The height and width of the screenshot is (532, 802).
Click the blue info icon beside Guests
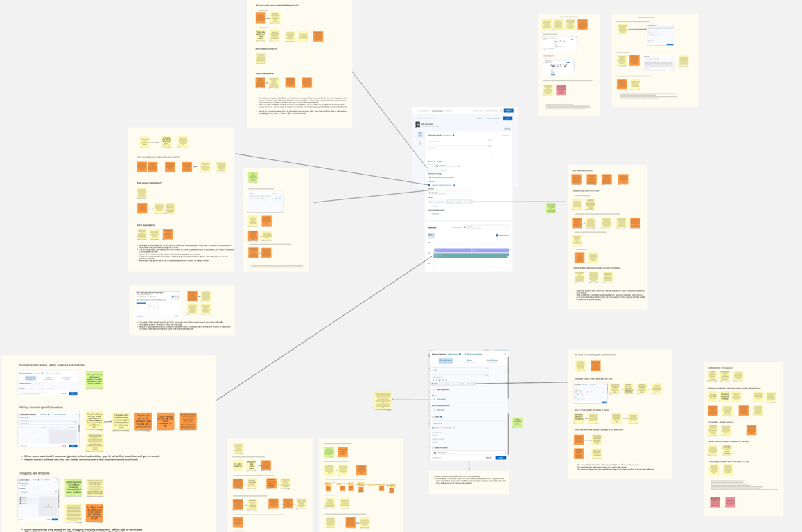click(x=442, y=416)
